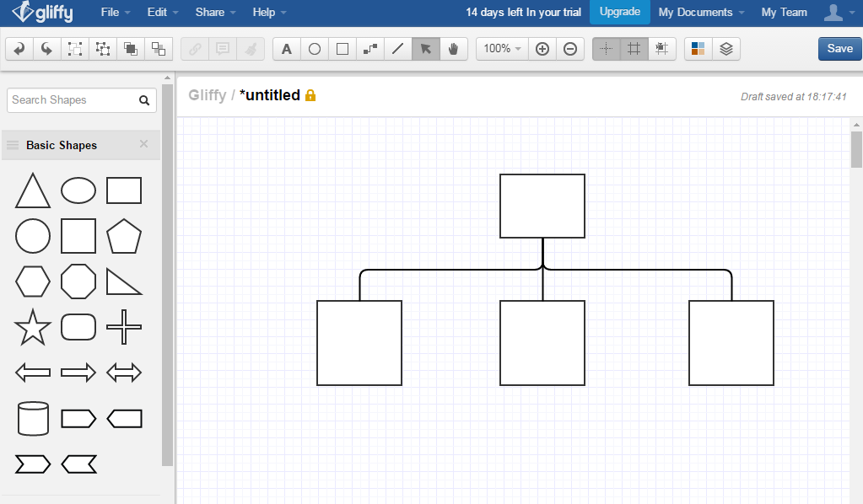The height and width of the screenshot is (504, 863).
Task: Select the Connector tool
Action: [369, 49]
